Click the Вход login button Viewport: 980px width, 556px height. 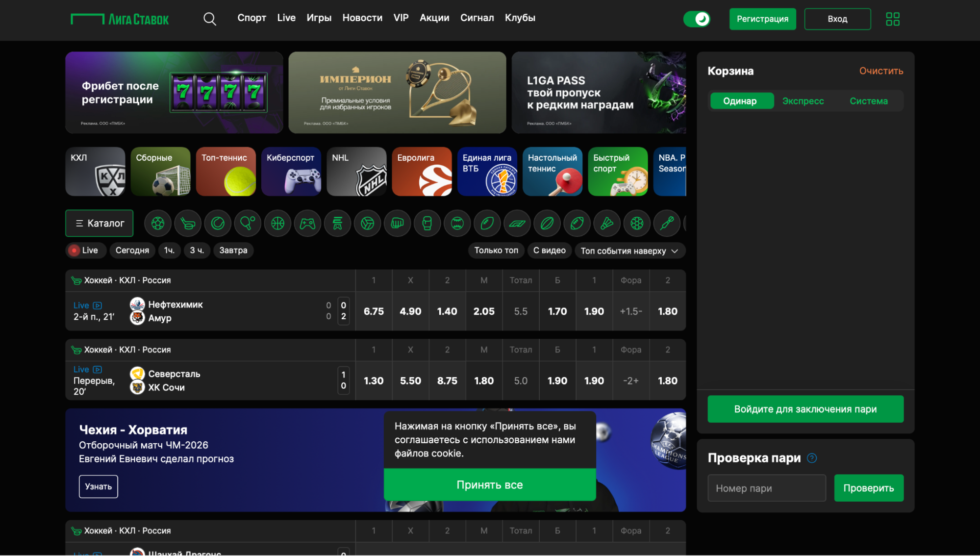[837, 19]
